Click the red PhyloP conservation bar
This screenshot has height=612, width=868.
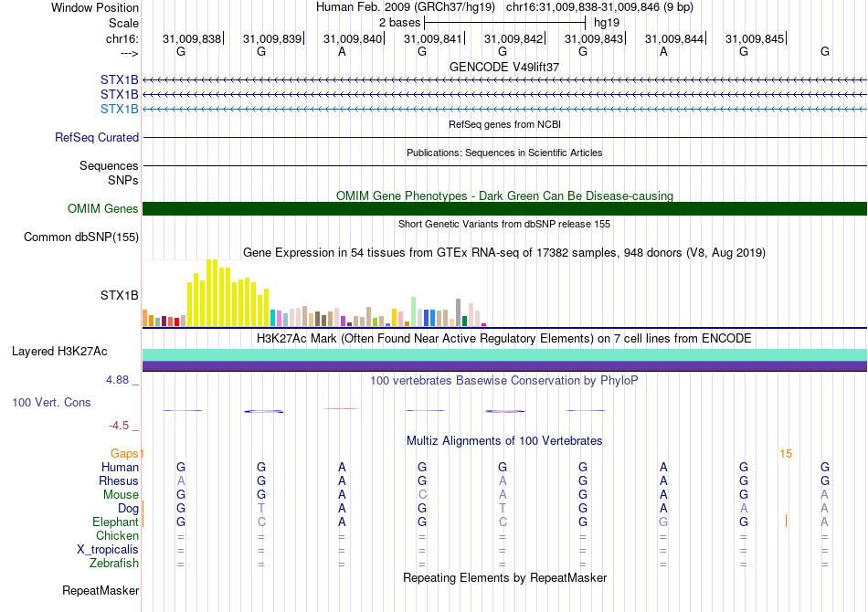(342, 409)
